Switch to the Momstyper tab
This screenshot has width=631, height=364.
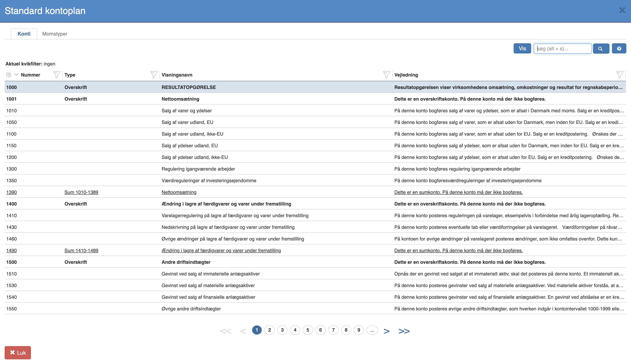[55, 34]
